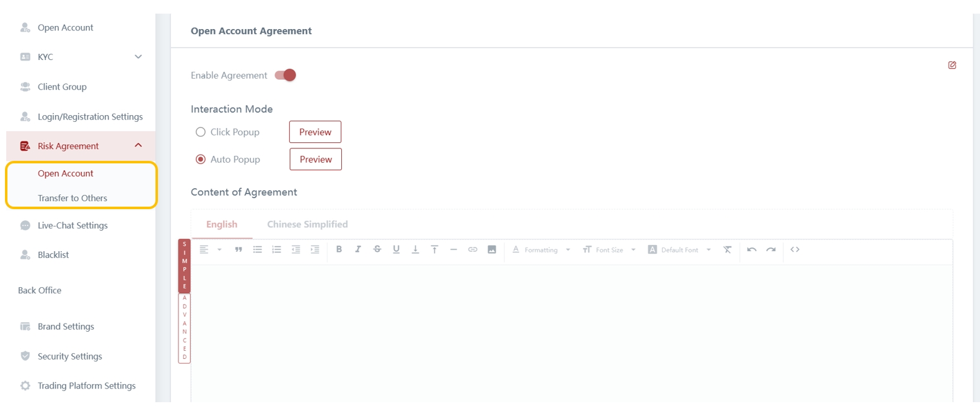980x409 pixels.
Task: Insert a hyperlink via link icon
Action: 473,249
